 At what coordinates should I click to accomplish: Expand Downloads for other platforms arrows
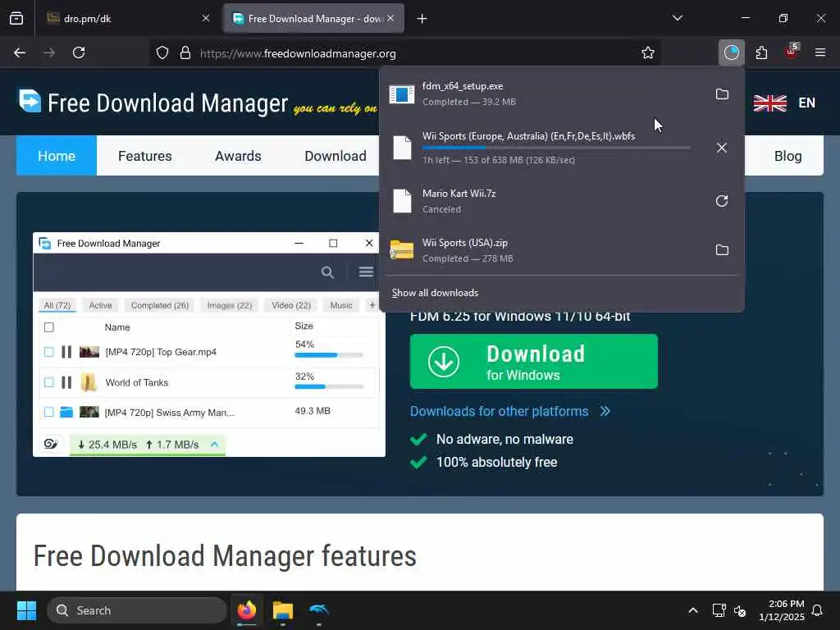[605, 412]
